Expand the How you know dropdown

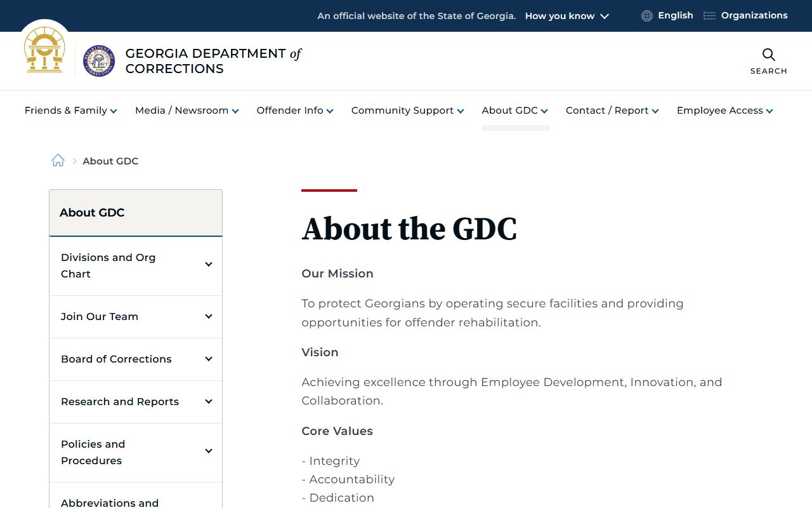tap(567, 16)
